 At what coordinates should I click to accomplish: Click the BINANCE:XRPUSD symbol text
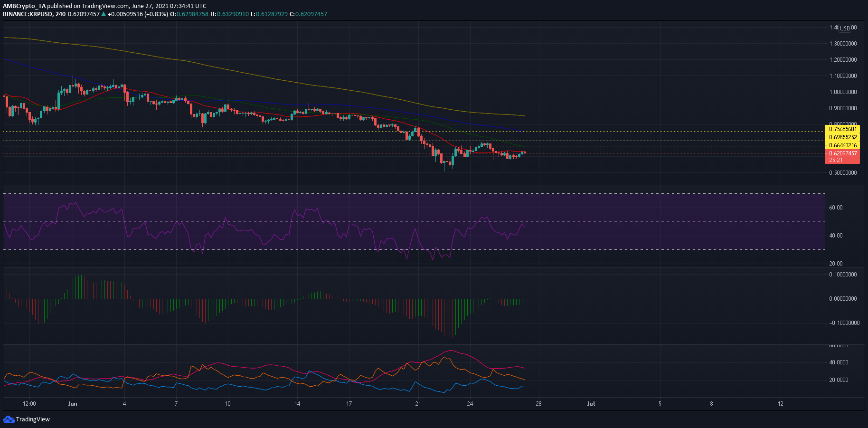click(x=28, y=14)
